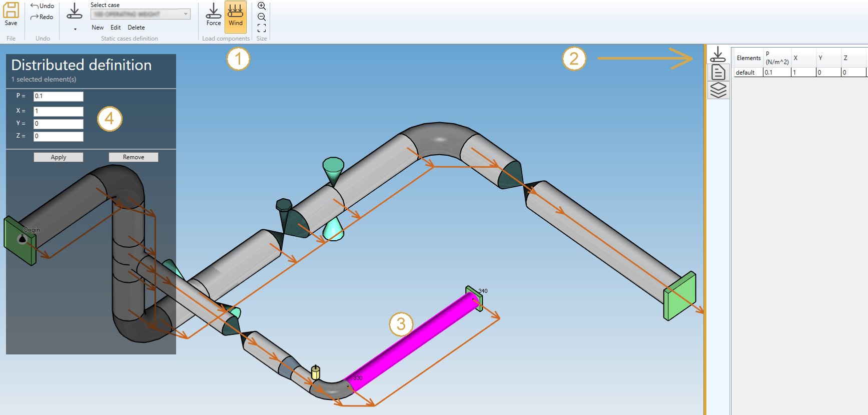Create a New static case

pos(98,28)
